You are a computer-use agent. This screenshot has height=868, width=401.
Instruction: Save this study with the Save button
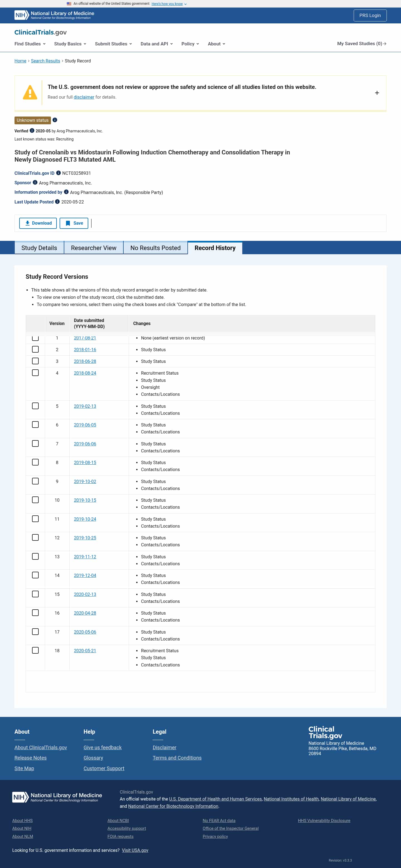[x=74, y=223]
